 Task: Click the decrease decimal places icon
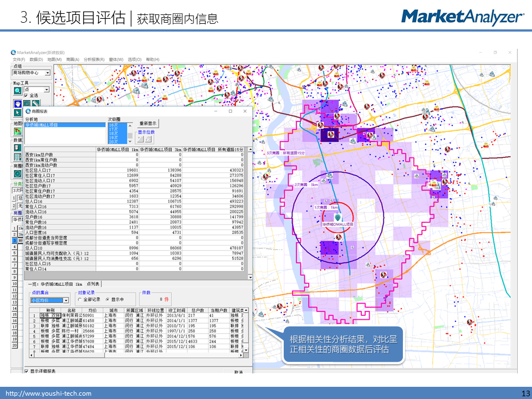[x=149, y=139]
